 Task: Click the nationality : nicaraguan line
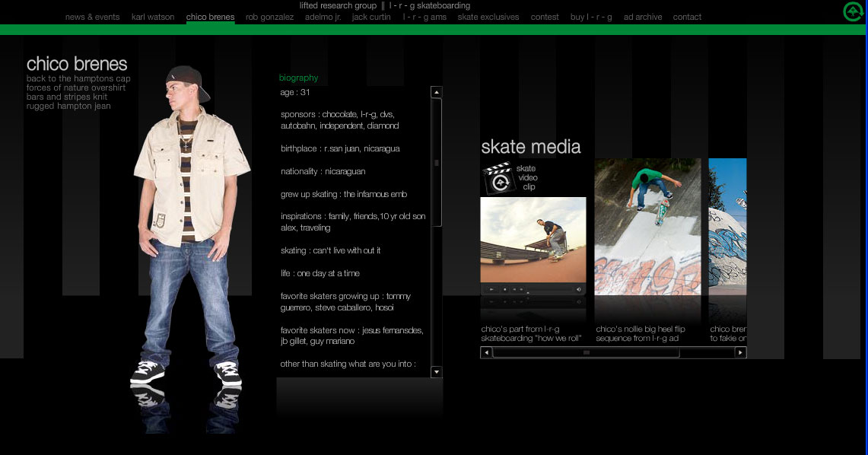(323, 172)
